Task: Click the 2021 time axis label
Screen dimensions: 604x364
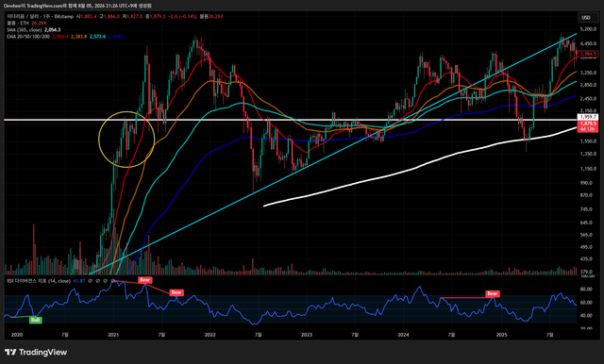Action: coord(113,335)
